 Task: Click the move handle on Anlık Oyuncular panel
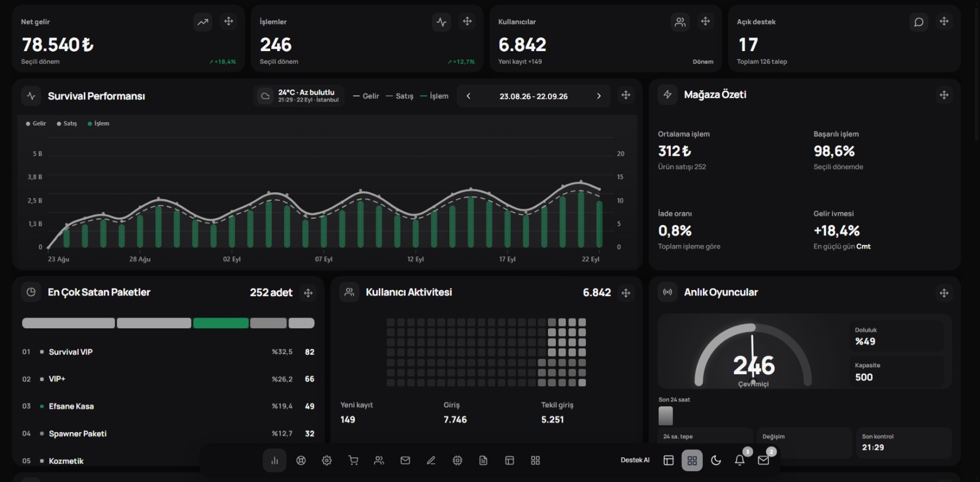[944, 293]
